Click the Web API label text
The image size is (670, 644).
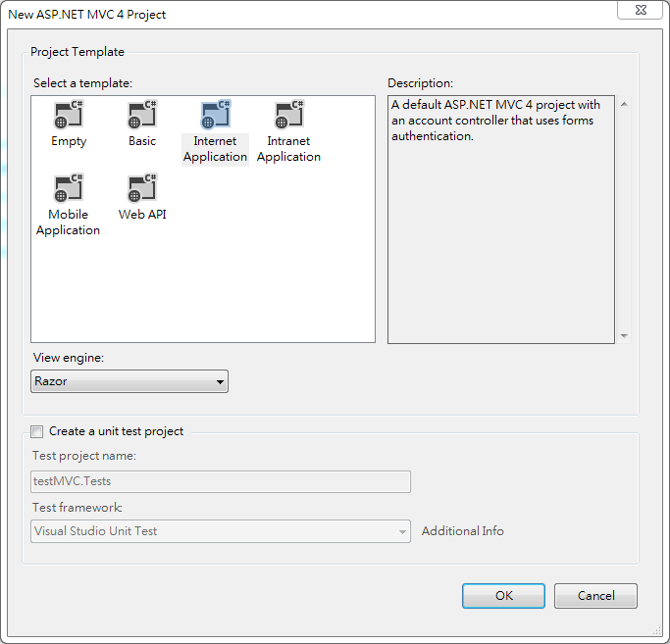click(x=142, y=215)
